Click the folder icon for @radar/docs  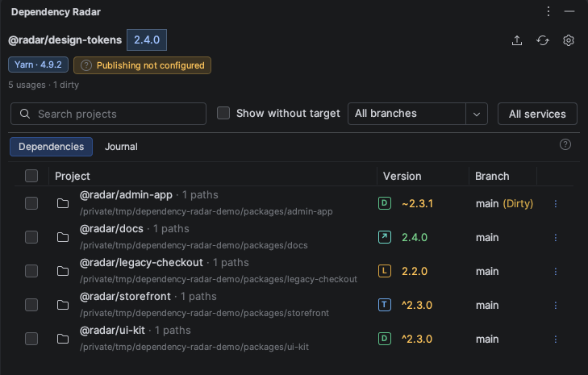[x=63, y=237]
